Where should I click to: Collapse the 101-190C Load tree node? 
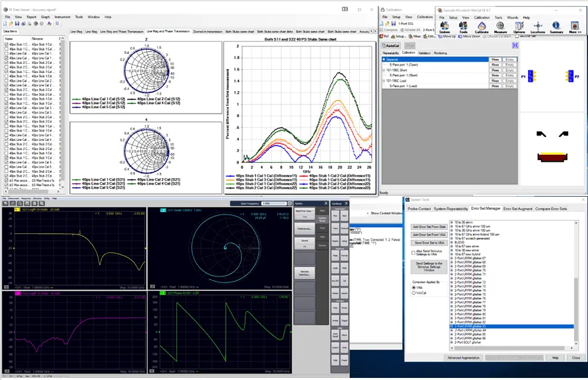(x=384, y=80)
